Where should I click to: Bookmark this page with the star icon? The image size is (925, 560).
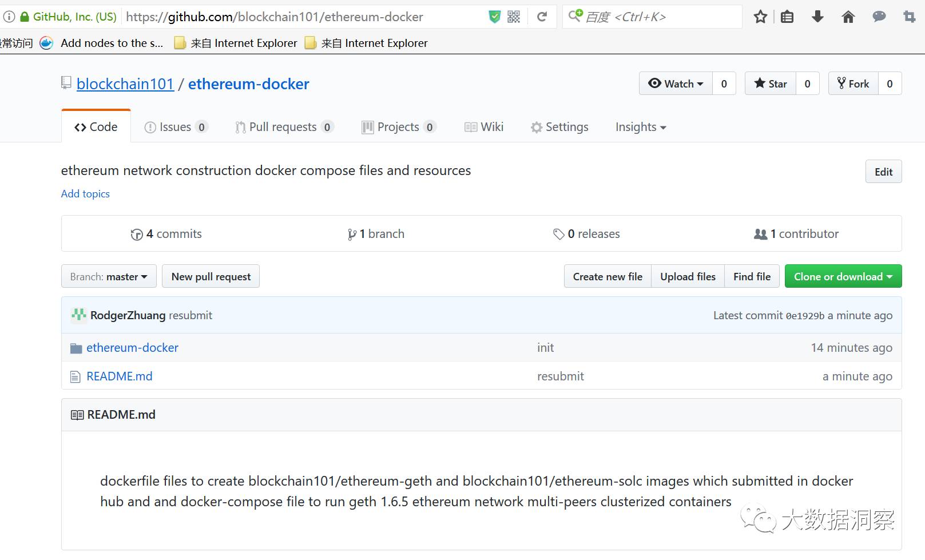760,17
